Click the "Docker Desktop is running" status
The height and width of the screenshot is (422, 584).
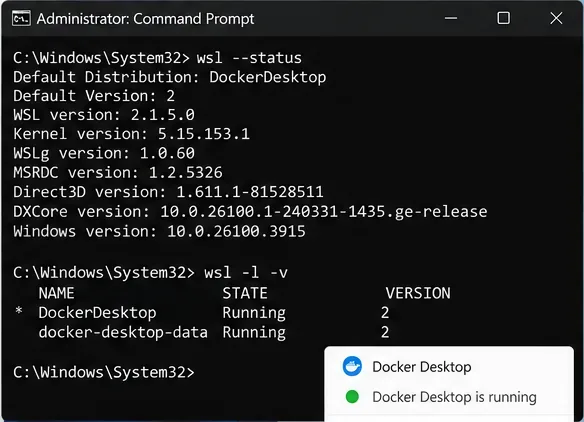coord(454,397)
